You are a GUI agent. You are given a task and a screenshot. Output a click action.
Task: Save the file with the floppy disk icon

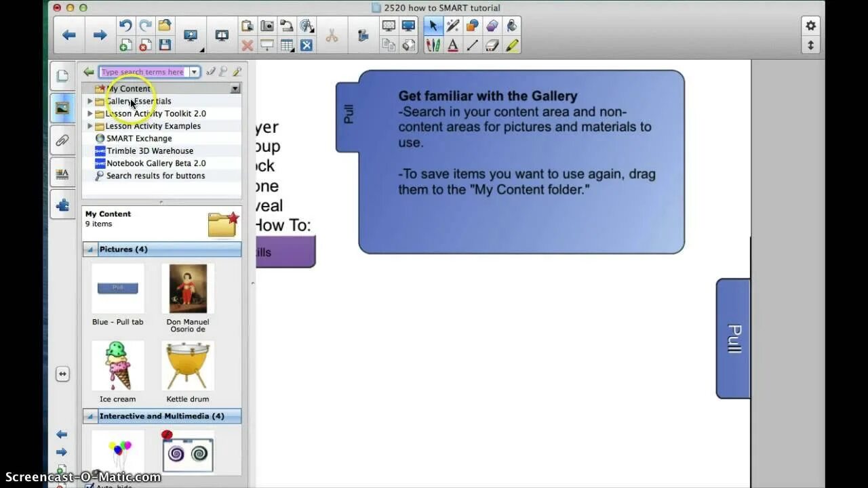click(x=165, y=45)
